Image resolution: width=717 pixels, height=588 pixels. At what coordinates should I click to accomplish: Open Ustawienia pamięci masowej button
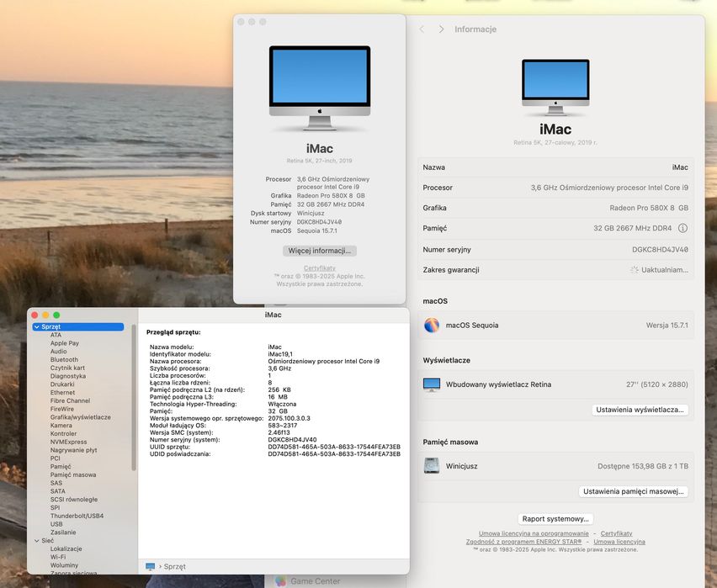tap(634, 491)
